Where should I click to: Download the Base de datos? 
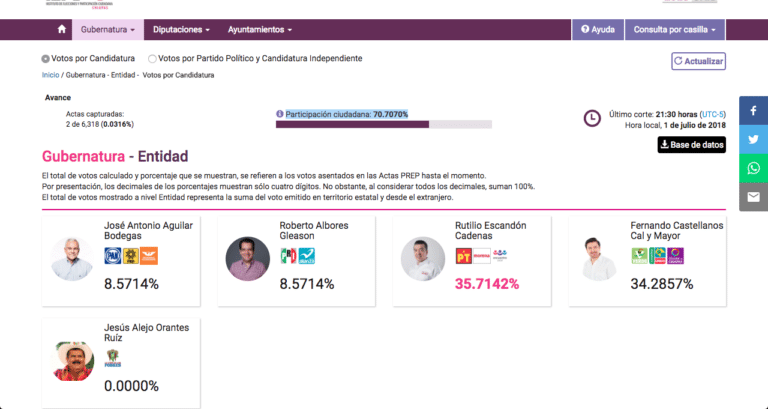click(691, 145)
